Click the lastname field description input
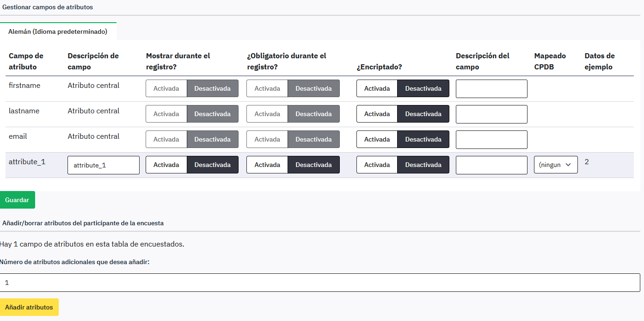This screenshot has width=644, height=321. click(x=491, y=114)
